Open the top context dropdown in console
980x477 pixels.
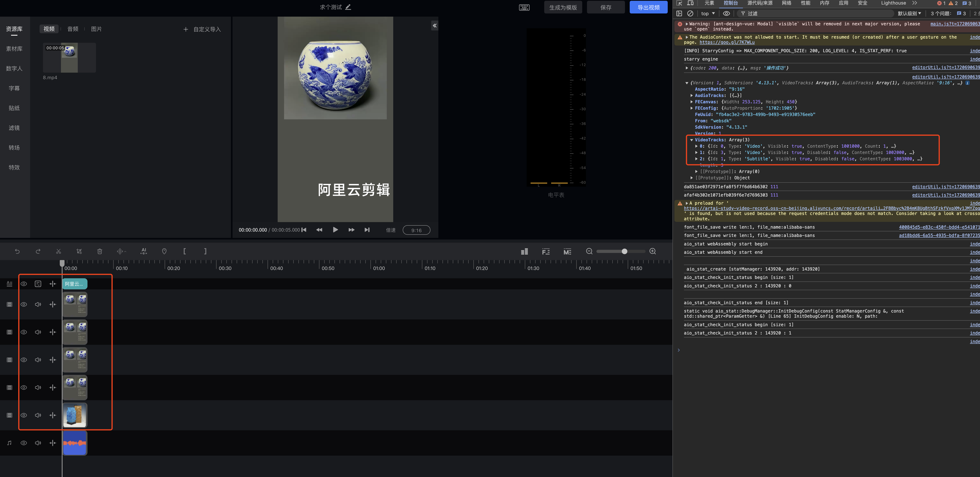point(708,13)
